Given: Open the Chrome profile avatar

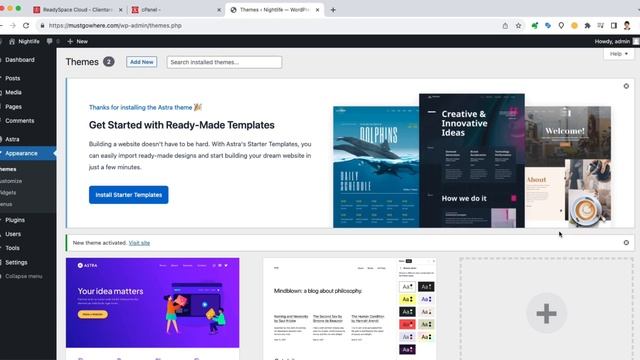Looking at the screenshot, I should click(627, 26).
